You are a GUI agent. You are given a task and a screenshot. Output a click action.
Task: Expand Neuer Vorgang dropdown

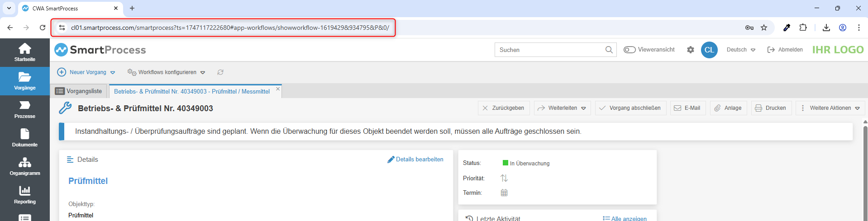coord(113,72)
